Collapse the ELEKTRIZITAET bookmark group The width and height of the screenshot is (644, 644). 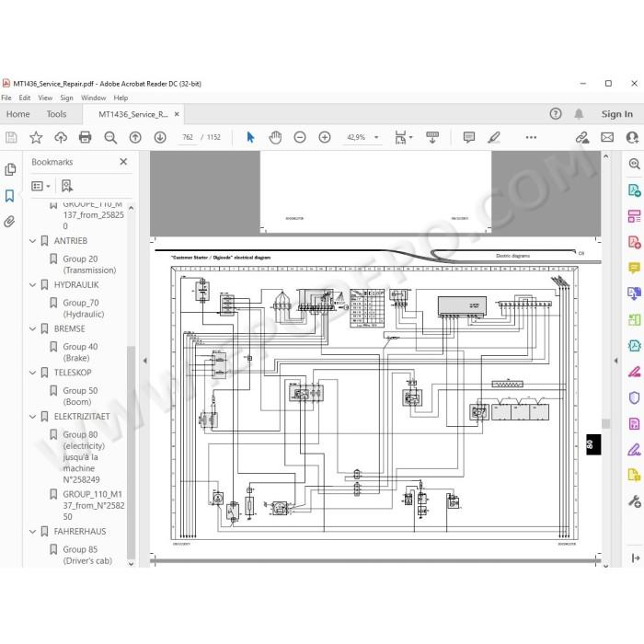pos(33,417)
